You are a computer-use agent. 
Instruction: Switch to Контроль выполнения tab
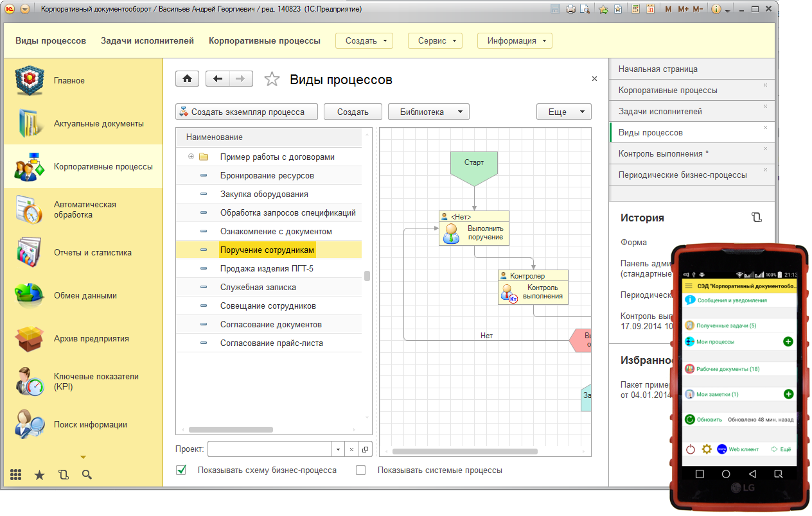point(664,154)
